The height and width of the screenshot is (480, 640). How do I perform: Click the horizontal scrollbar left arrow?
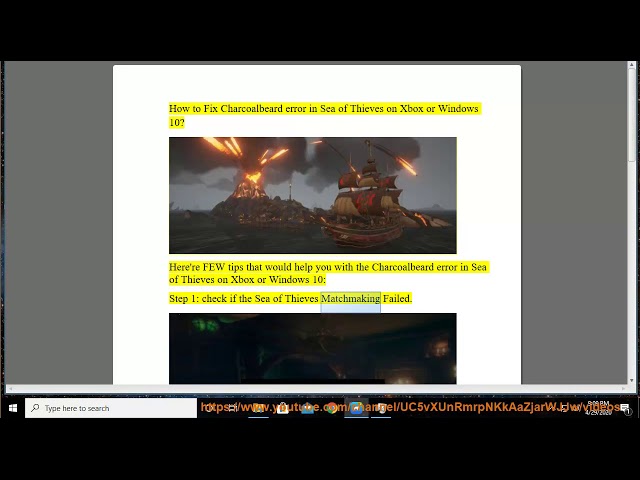coord(10,388)
